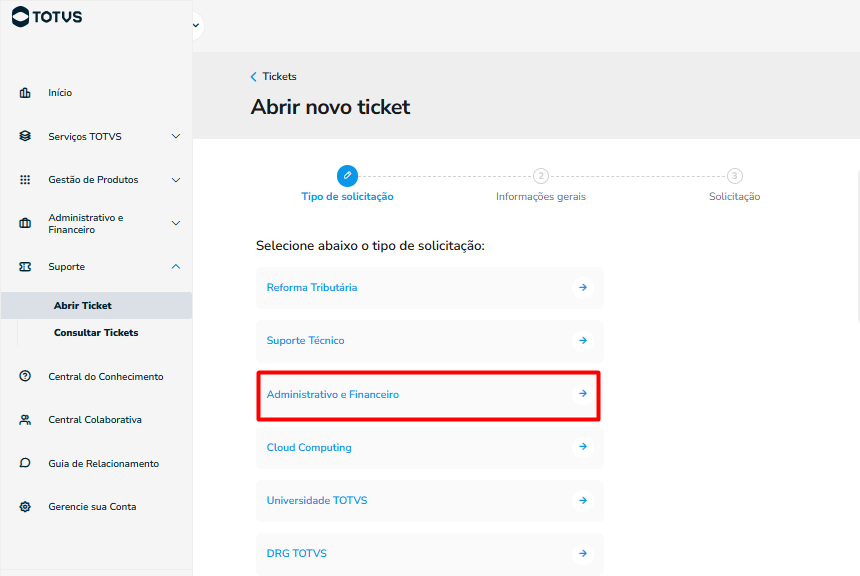Click the Guia de Relacionamento chat icon
Viewport: 860px width, 576px height.
(x=25, y=463)
